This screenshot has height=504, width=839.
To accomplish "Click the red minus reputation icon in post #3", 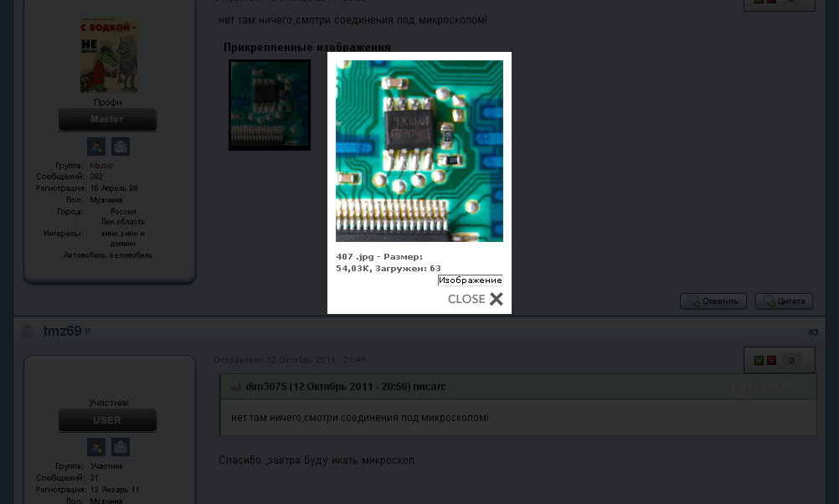I will point(771,361).
